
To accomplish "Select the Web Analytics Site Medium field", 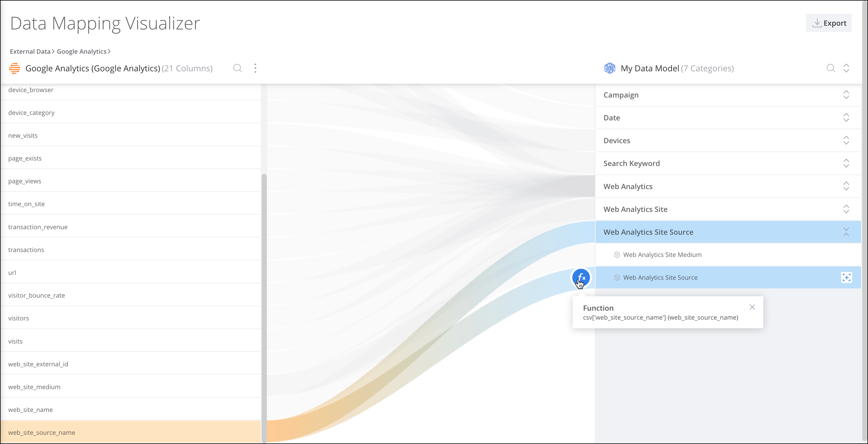I will 728,255.
